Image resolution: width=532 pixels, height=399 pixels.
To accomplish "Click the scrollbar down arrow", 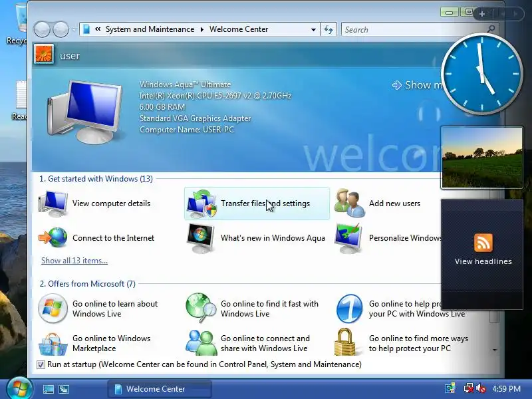I will [x=494, y=350].
